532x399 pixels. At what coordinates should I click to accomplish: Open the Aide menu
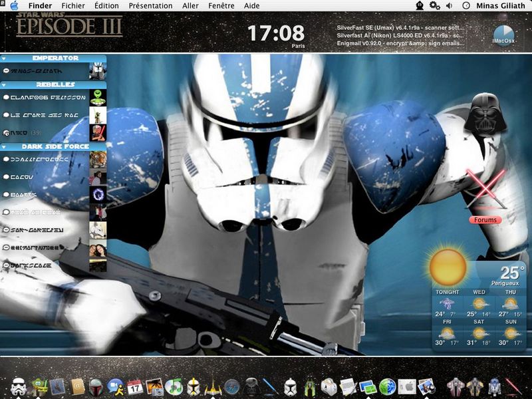click(252, 6)
